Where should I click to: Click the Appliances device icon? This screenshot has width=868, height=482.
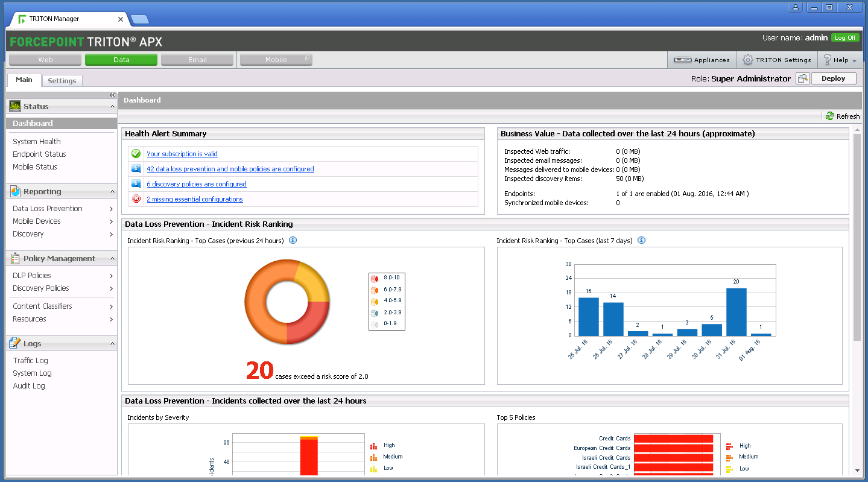(682, 60)
